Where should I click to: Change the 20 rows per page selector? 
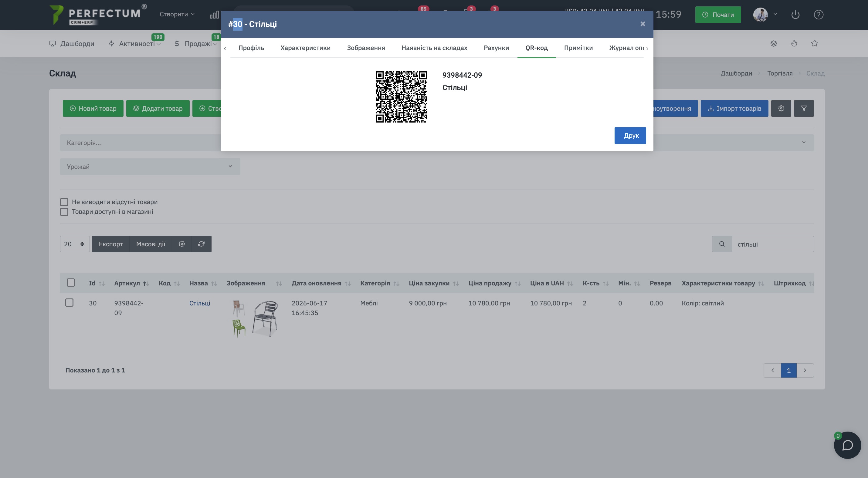click(x=74, y=244)
